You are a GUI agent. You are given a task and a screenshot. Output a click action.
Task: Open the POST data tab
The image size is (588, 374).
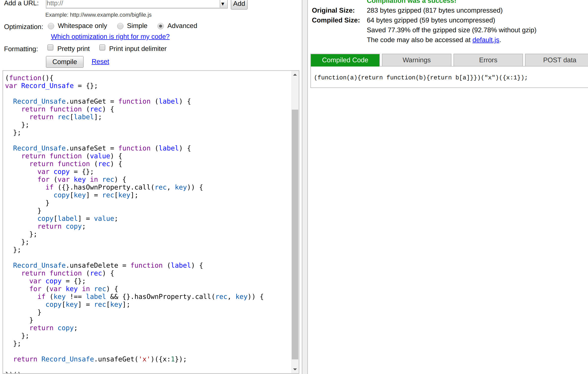[x=559, y=60]
